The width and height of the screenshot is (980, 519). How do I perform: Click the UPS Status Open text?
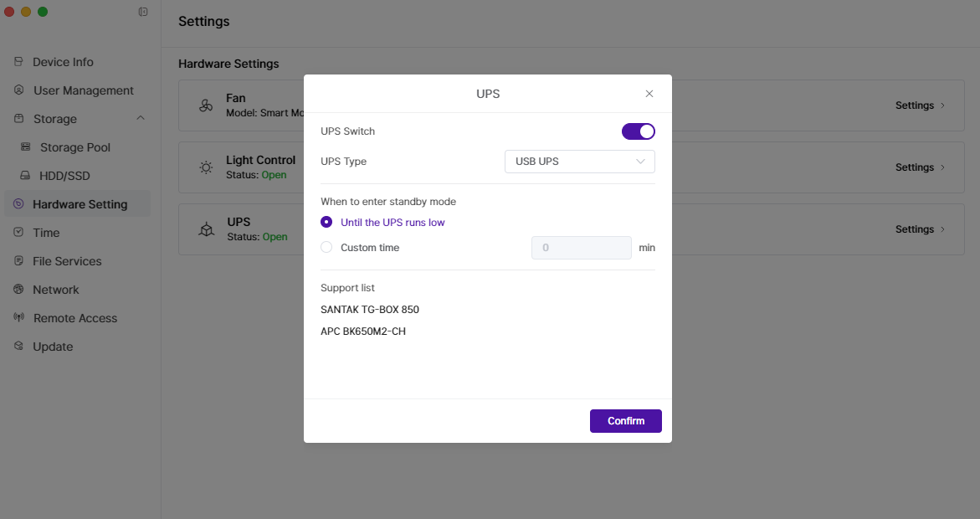click(x=257, y=237)
